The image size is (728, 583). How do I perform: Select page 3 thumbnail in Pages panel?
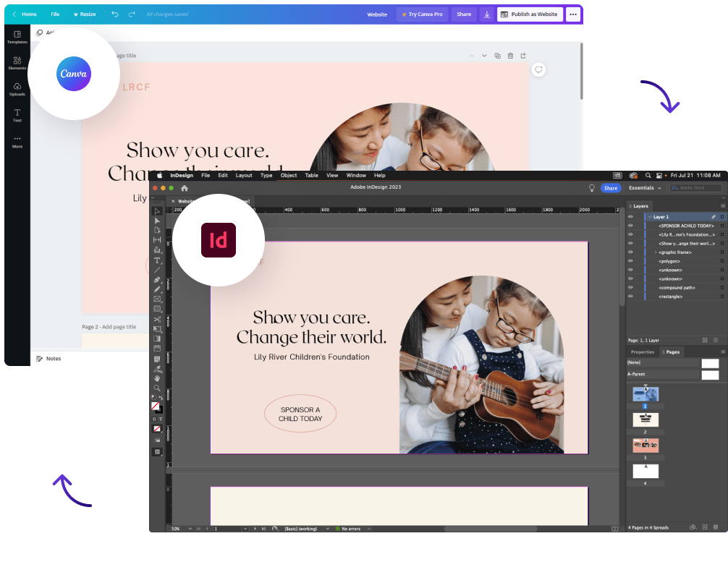pos(646,446)
